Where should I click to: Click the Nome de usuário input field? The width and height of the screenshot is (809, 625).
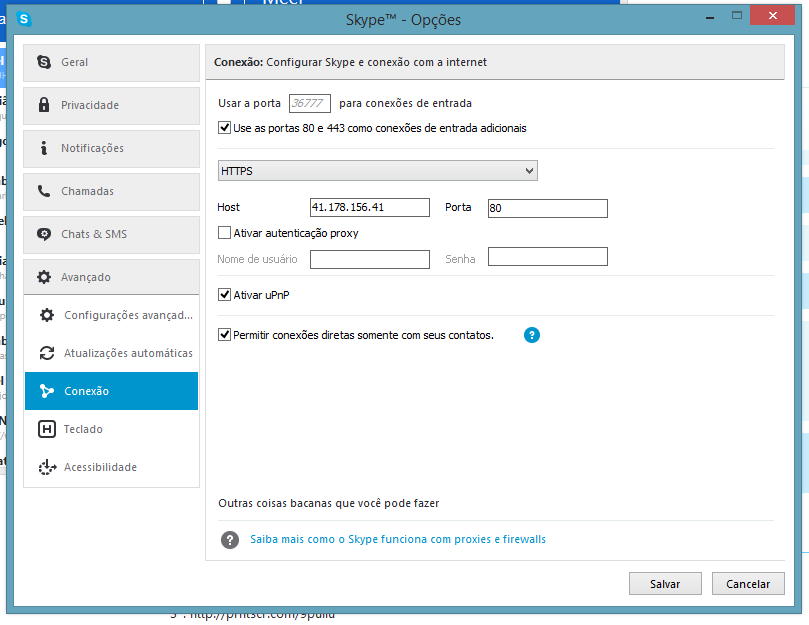coord(370,259)
